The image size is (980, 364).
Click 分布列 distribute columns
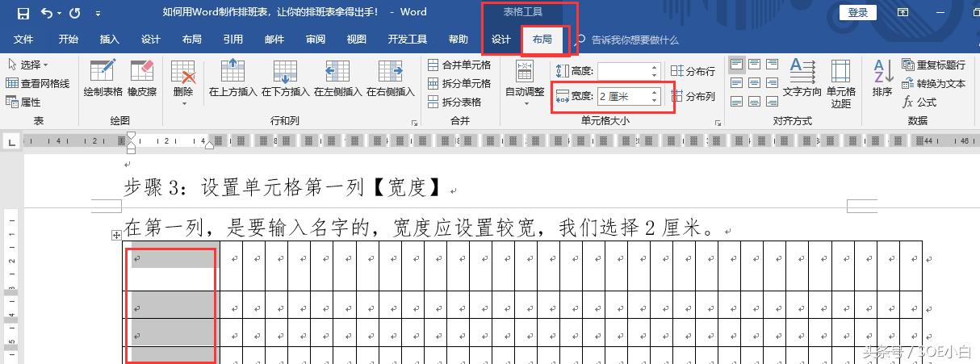693,97
